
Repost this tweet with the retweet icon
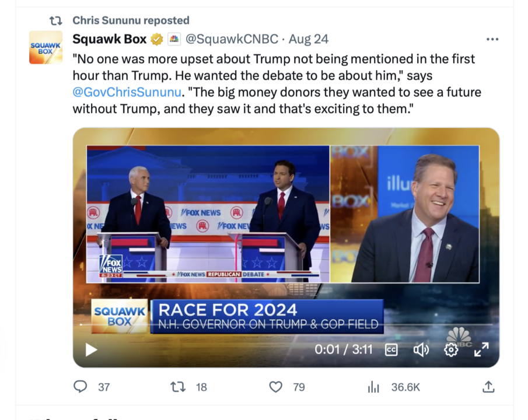(177, 387)
